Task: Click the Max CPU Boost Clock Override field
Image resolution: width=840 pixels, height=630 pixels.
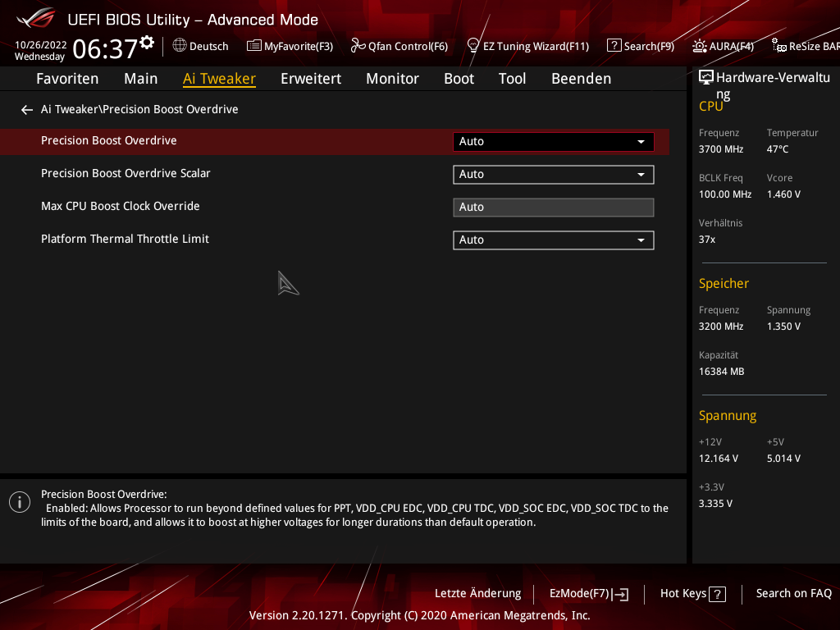Action: click(554, 208)
